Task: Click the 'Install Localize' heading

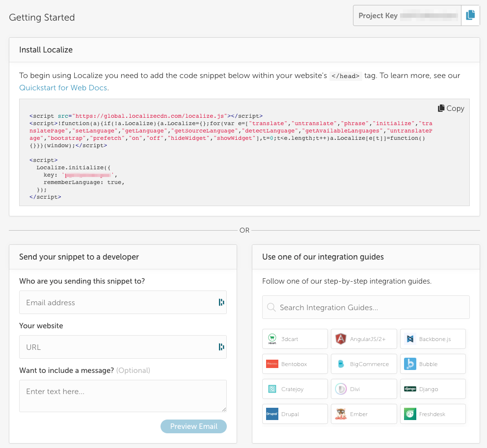Action: pyautogui.click(x=46, y=50)
